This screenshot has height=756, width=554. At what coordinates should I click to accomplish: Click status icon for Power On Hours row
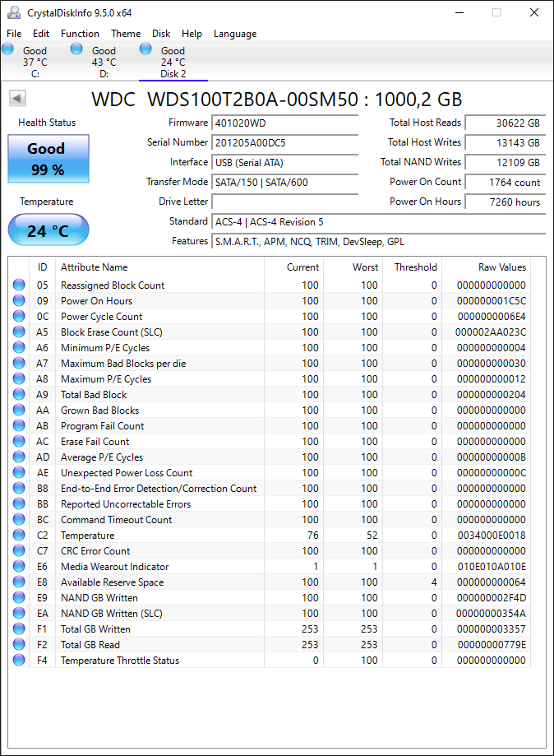pyautogui.click(x=19, y=300)
